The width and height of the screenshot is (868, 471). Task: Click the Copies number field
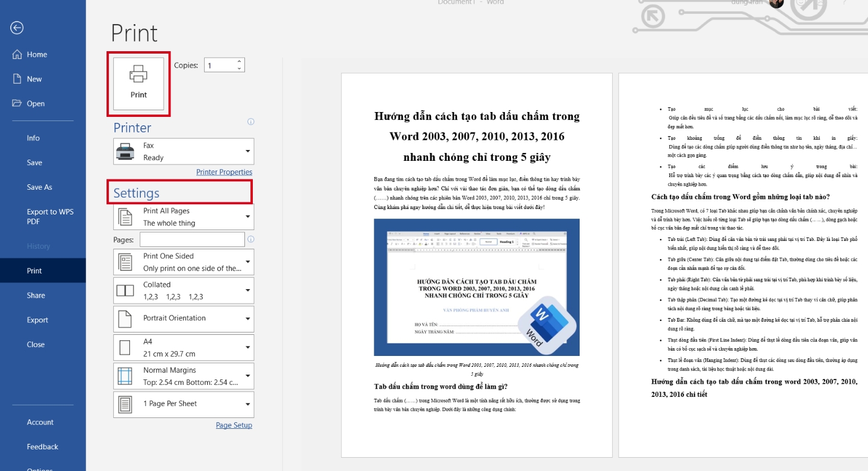point(220,65)
